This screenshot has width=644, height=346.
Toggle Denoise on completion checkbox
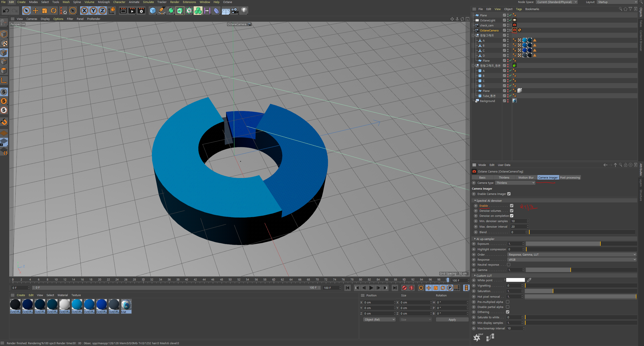coord(512,216)
